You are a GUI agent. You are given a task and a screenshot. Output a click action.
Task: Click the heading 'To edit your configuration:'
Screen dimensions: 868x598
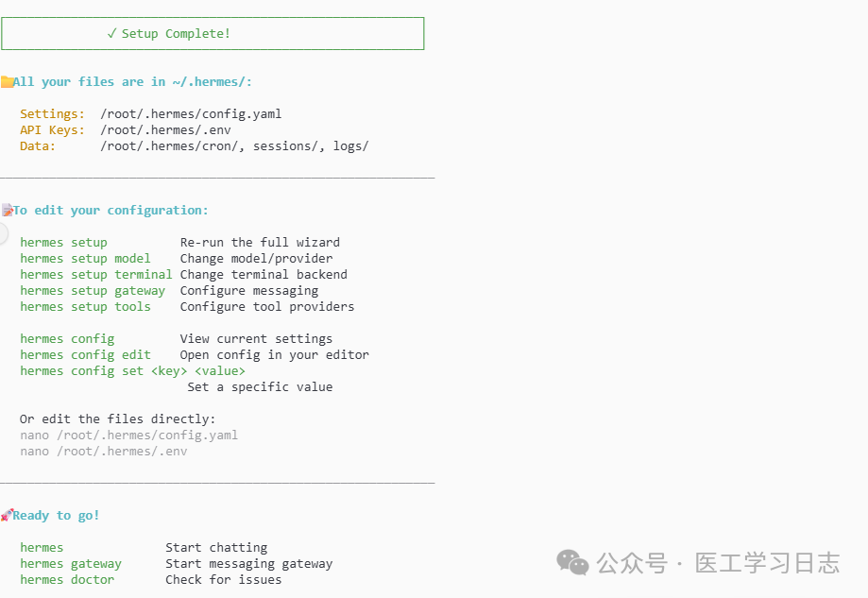tap(111, 211)
